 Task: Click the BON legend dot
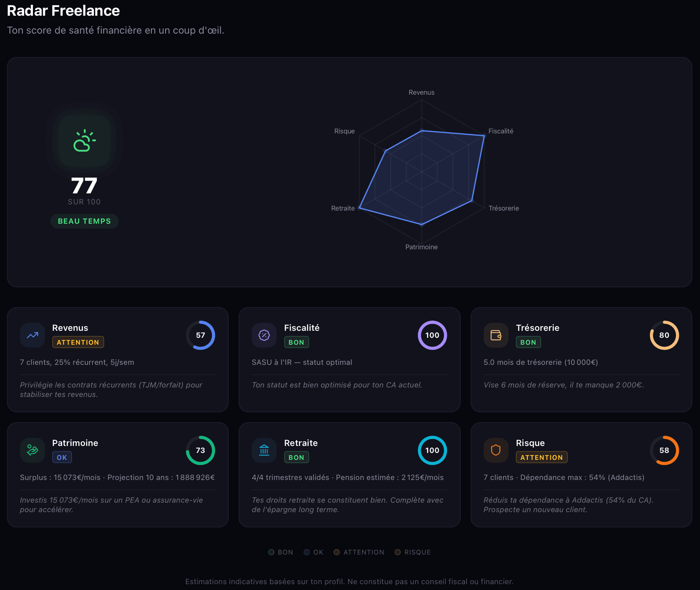pyautogui.click(x=271, y=552)
